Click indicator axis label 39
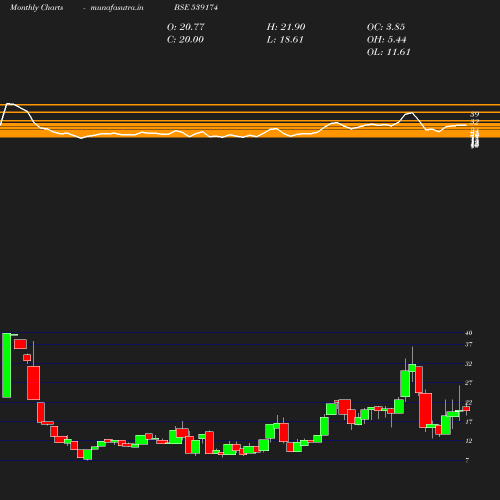 click(x=475, y=114)
